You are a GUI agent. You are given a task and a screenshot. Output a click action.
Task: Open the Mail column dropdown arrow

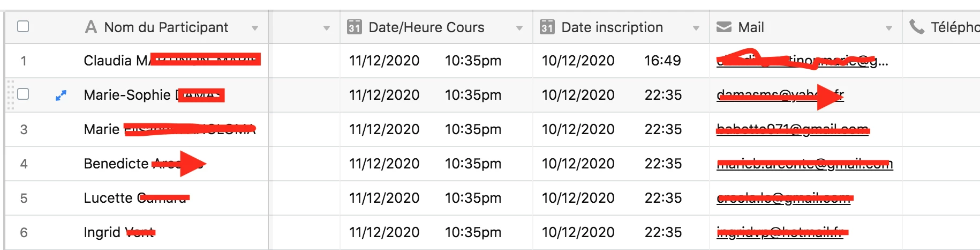889,28
